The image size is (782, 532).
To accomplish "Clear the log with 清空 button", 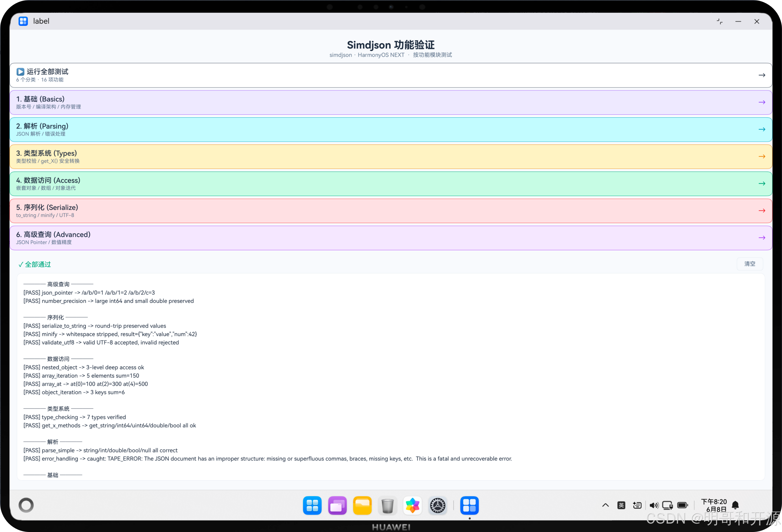I will pos(750,264).
